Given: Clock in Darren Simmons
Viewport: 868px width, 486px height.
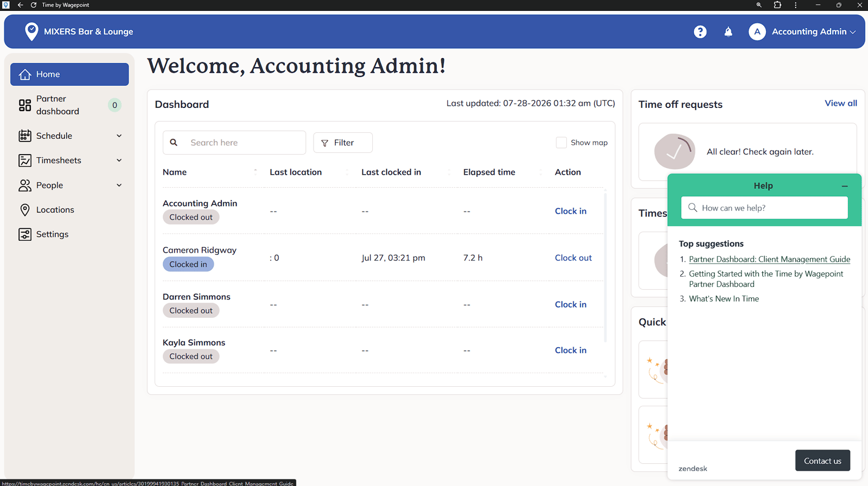Looking at the screenshot, I should [x=570, y=304].
